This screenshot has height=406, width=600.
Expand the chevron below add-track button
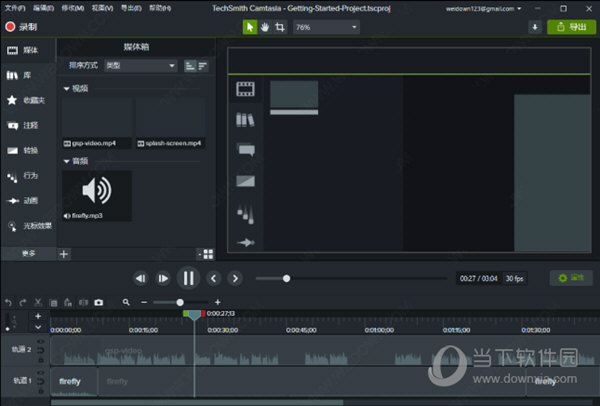[x=38, y=327]
